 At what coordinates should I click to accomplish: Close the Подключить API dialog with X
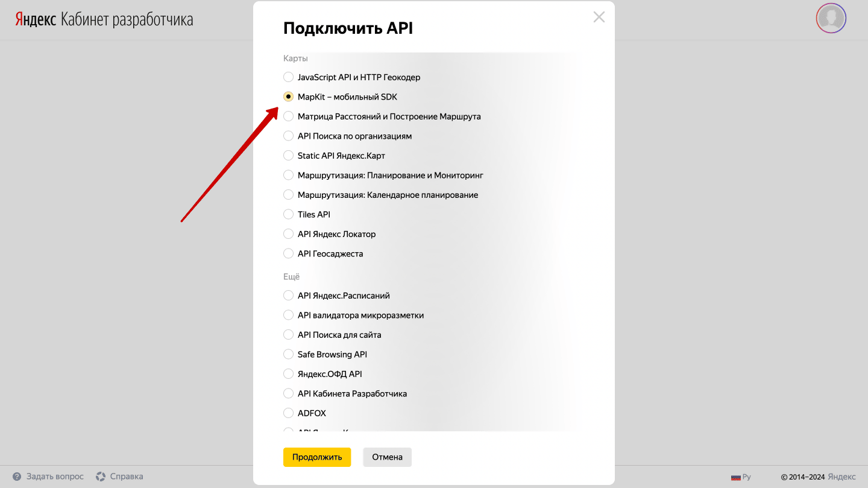tap(599, 17)
